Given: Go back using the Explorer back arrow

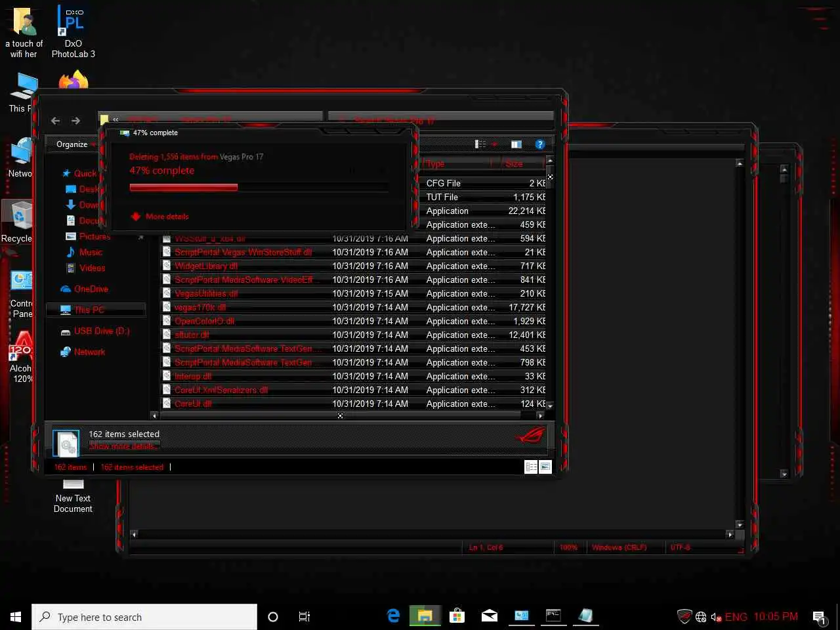Looking at the screenshot, I should pos(56,121).
